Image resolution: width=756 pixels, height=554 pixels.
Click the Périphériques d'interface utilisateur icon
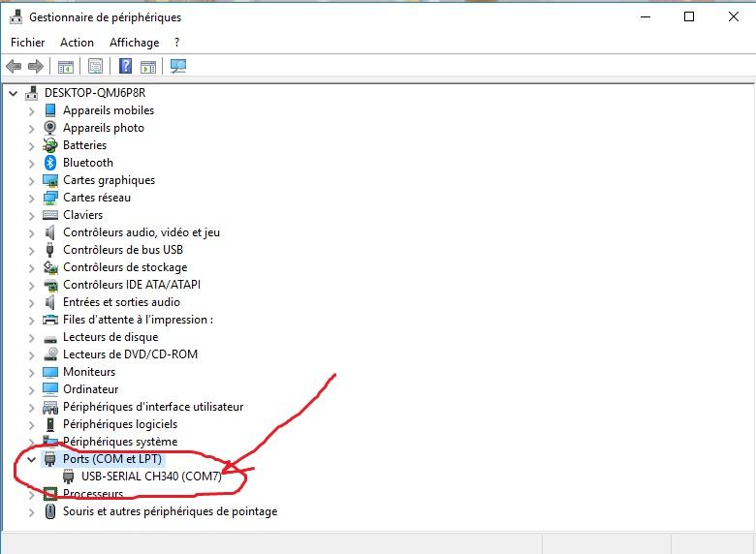coord(50,408)
